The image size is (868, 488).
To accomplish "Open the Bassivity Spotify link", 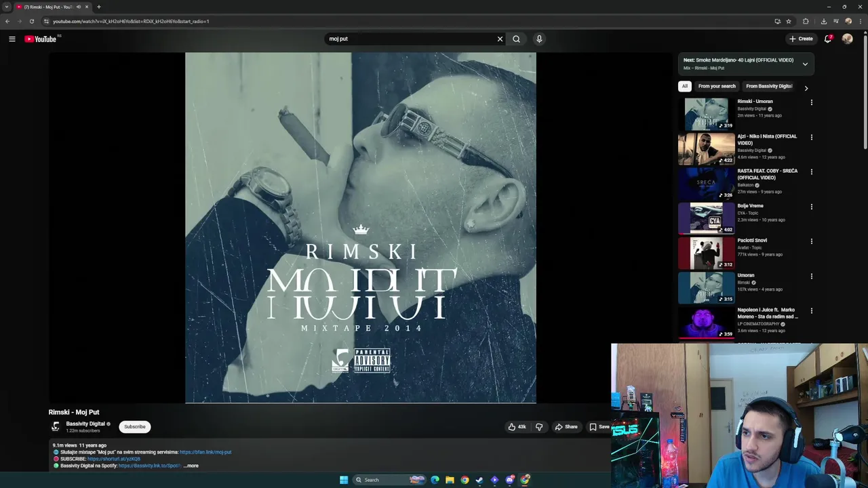I will pos(150,466).
